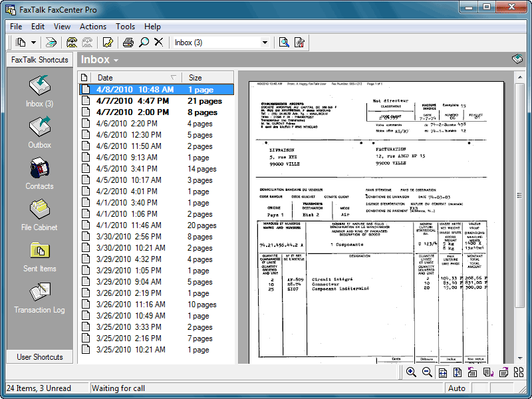Select the fax from 4/6/2010 2:20 PM
Screen dimensions: 532x399
[x=156, y=124]
